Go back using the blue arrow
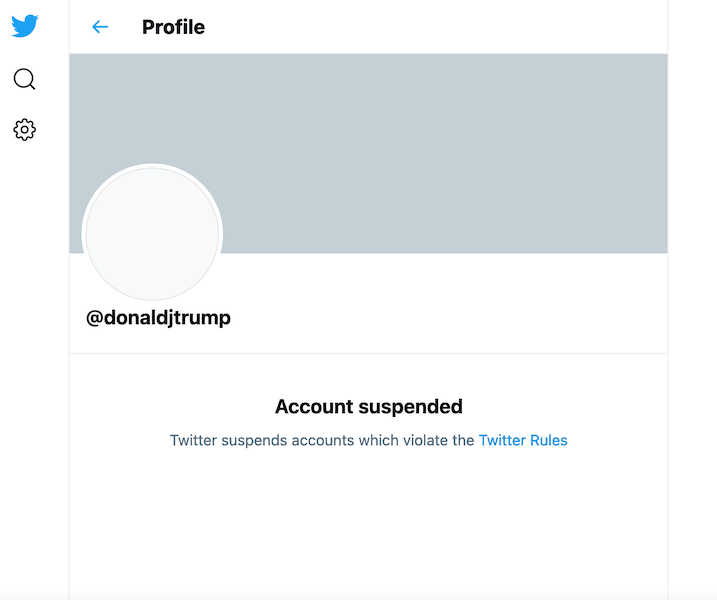This screenshot has width=717, height=600. [100, 27]
